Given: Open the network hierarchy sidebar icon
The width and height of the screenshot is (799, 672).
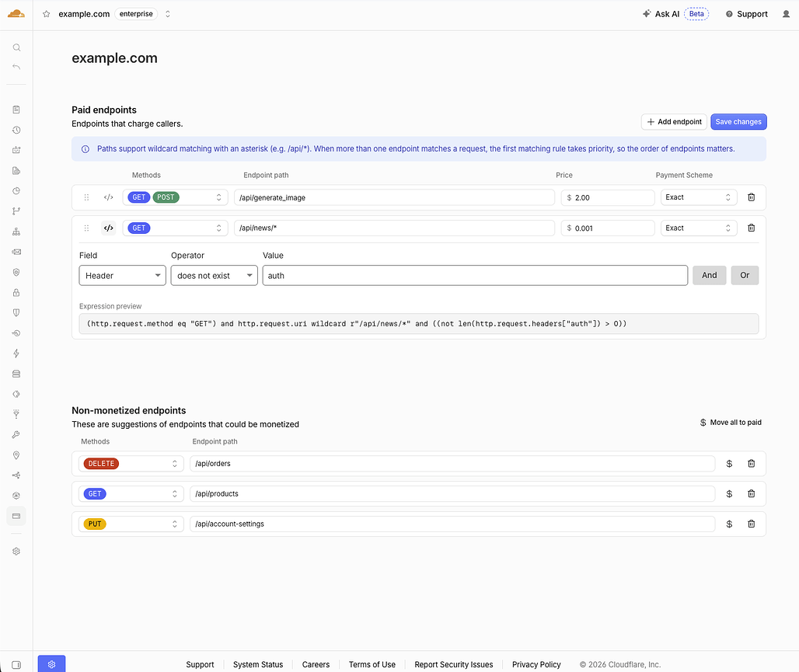Looking at the screenshot, I should 16,232.
